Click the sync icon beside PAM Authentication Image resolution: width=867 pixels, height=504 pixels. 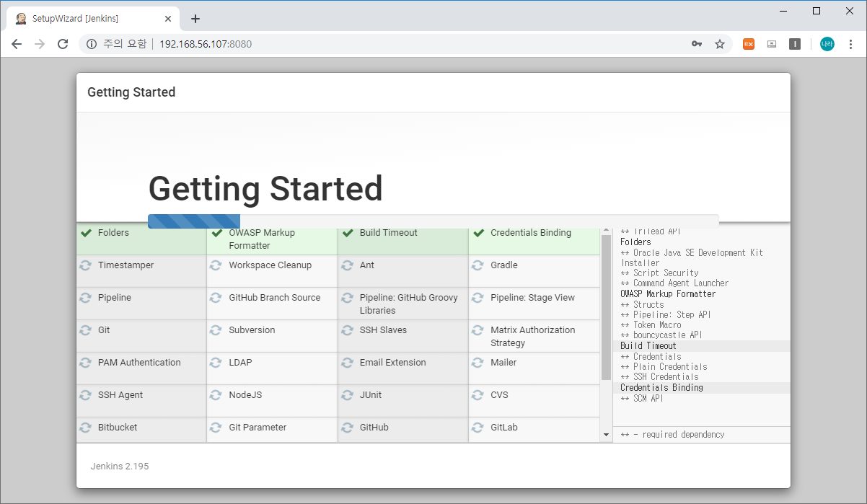tap(86, 363)
